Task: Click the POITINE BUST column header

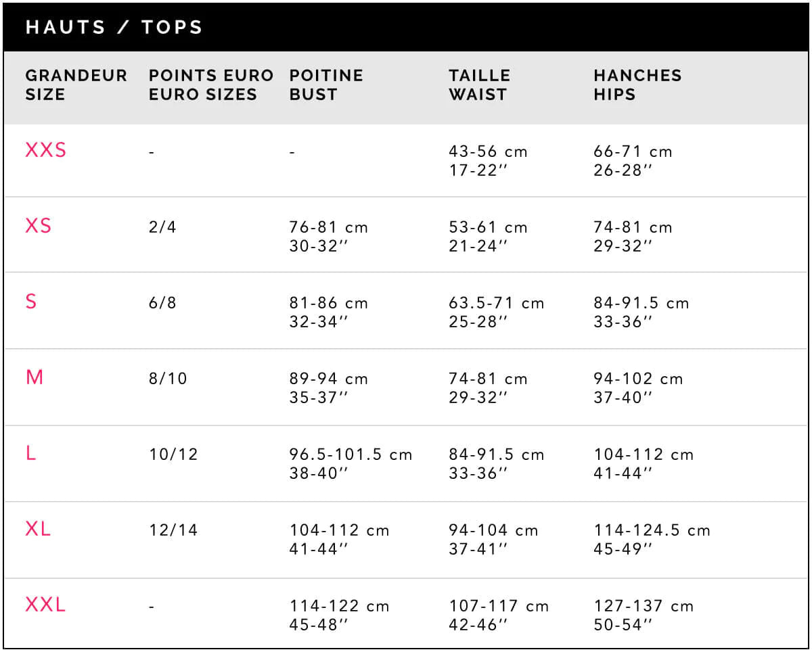Action: 326,85
